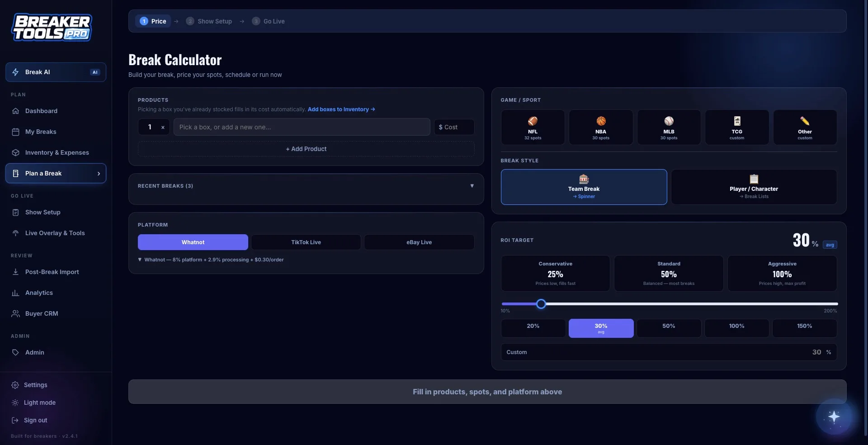This screenshot has height=445, width=868.
Task: Click the Team Break slot machine icon
Action: 584,179
